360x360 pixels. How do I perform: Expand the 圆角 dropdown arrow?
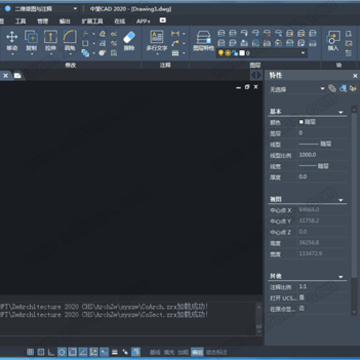[x=70, y=54]
